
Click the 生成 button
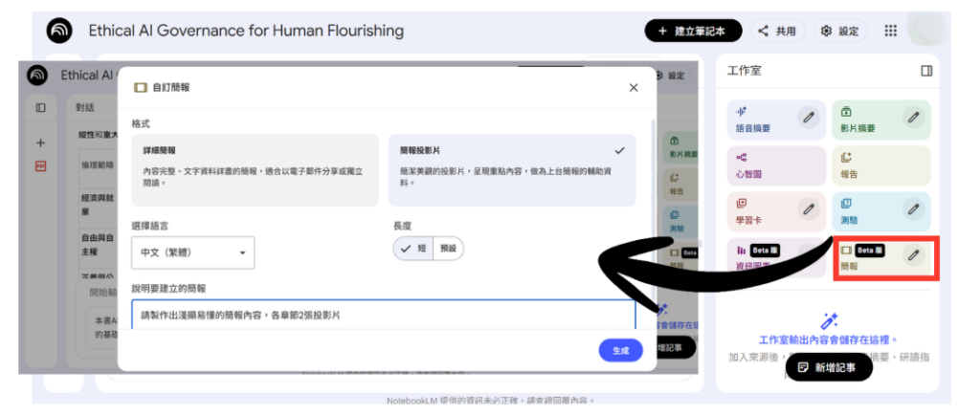(x=620, y=350)
